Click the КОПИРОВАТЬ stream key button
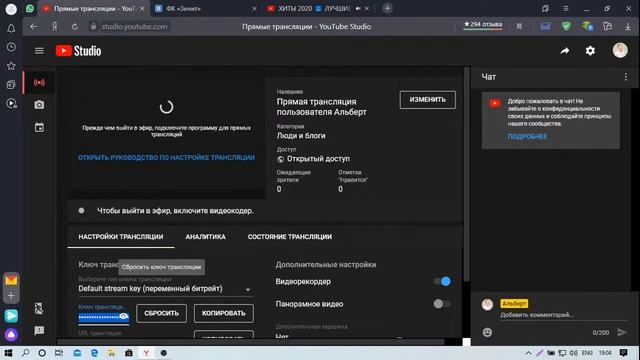 [224, 313]
